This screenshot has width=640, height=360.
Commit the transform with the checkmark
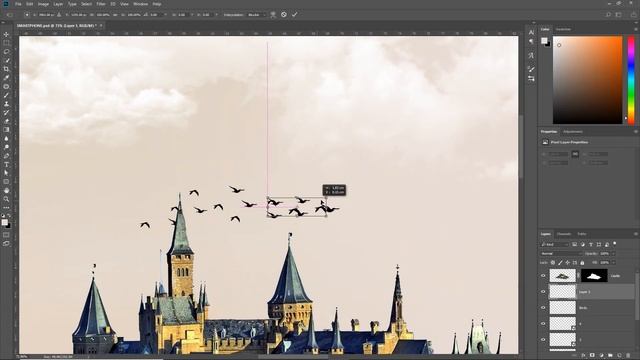[294, 14]
